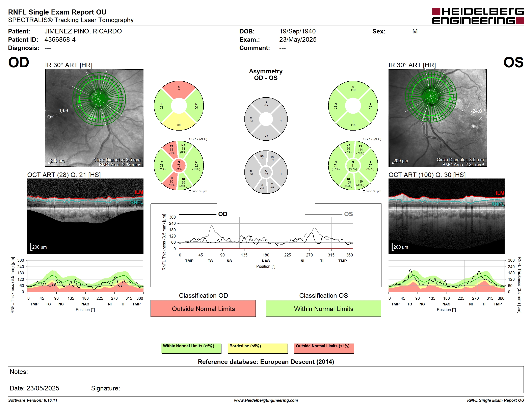Select the OD infrared fundus image
Image resolution: width=532 pixels, height=411 pixels.
(94, 118)
